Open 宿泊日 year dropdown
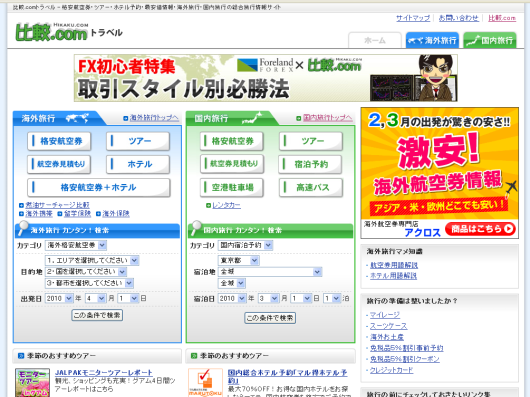 pyautogui.click(x=232, y=298)
